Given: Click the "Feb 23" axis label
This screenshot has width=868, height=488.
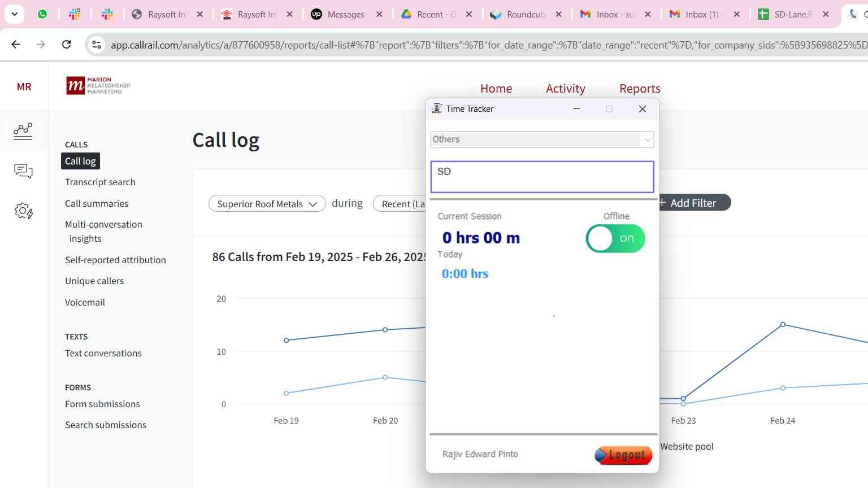Looking at the screenshot, I should coord(683,421).
